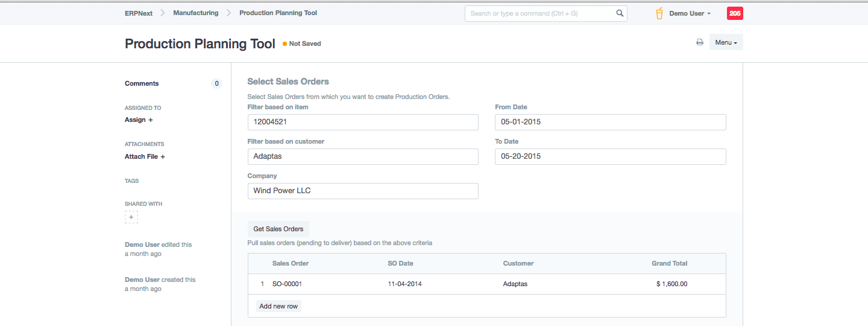Focus the Filter based on item field
Viewport: 868px width, 326px height.
point(363,122)
